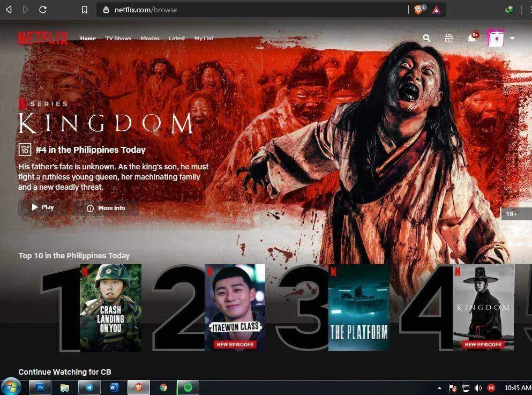Show hidden system tray icons
Viewport: 532px width, 395px height.
pyautogui.click(x=439, y=388)
